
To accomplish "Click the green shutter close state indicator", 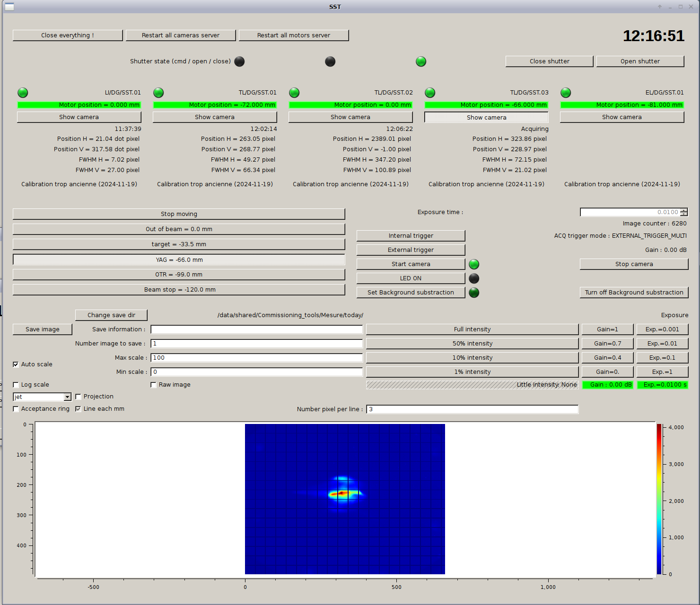I will point(421,61).
